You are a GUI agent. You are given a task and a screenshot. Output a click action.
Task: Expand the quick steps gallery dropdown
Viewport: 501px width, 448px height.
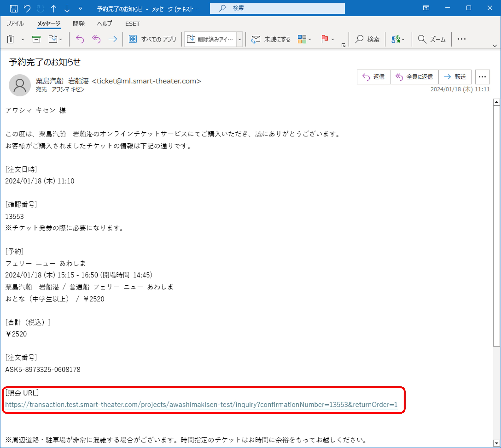click(x=240, y=39)
